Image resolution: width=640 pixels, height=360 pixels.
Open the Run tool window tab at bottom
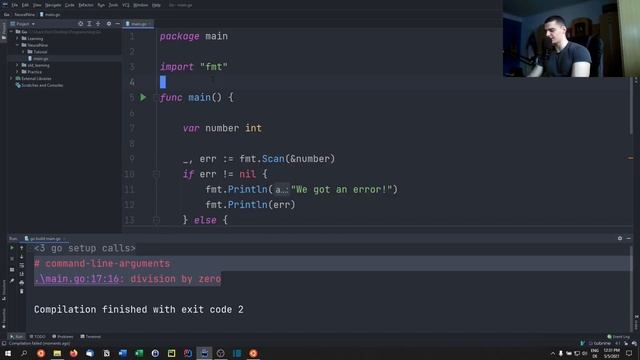[x=16, y=337]
